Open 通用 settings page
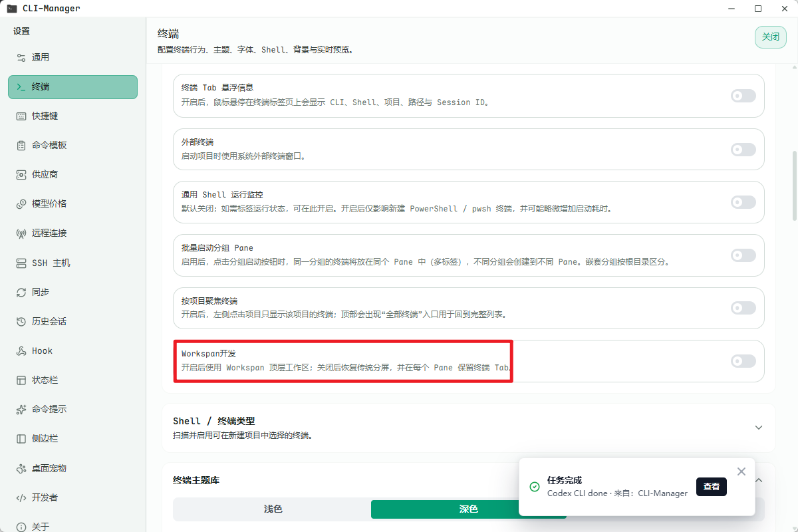Image resolution: width=798 pixels, height=532 pixels. [x=73, y=57]
